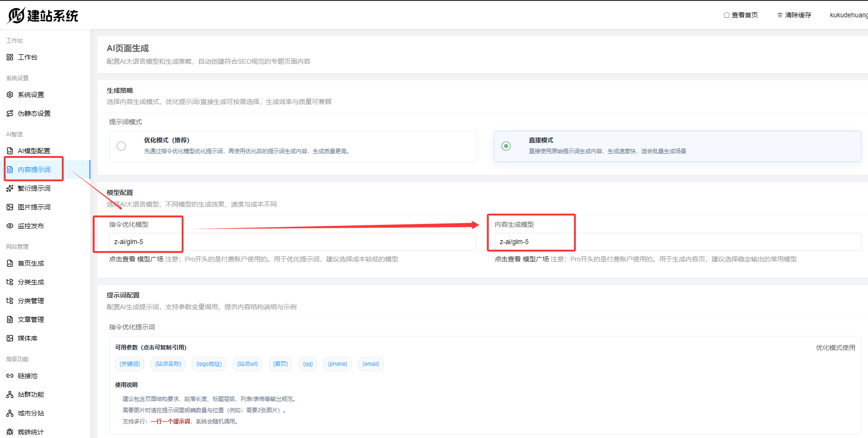Image resolution: width=868 pixels, height=438 pixels.
Task: Click the 清除缓存 trash icon
Action: click(x=779, y=15)
